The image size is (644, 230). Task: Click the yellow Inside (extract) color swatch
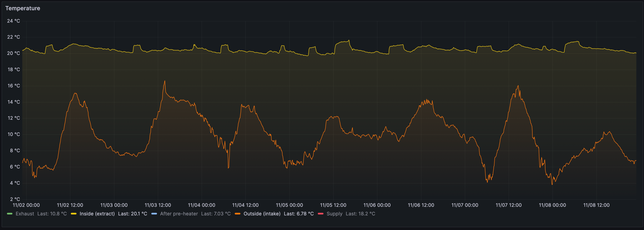point(73,214)
